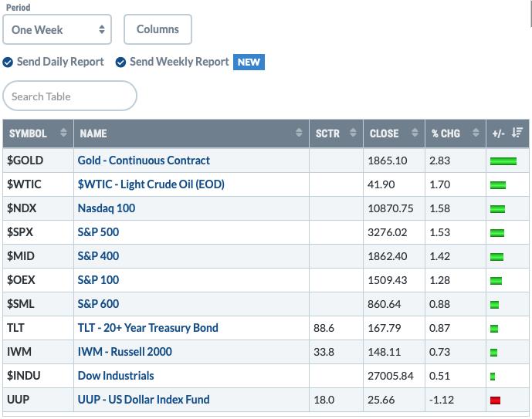Open the S&P 600 link
The width and height of the screenshot is (532, 419).
coord(98,304)
